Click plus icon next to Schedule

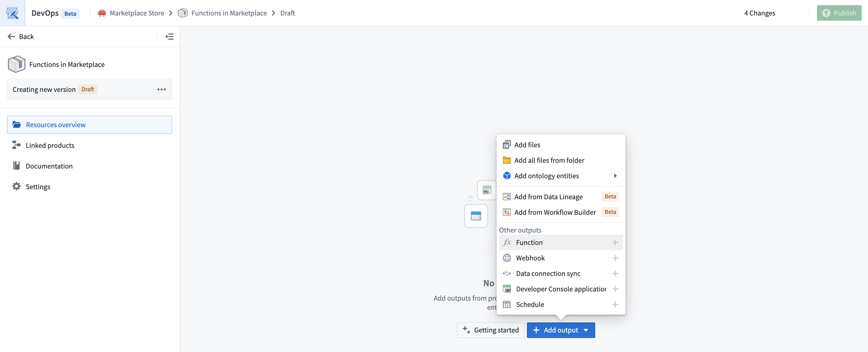click(x=615, y=304)
